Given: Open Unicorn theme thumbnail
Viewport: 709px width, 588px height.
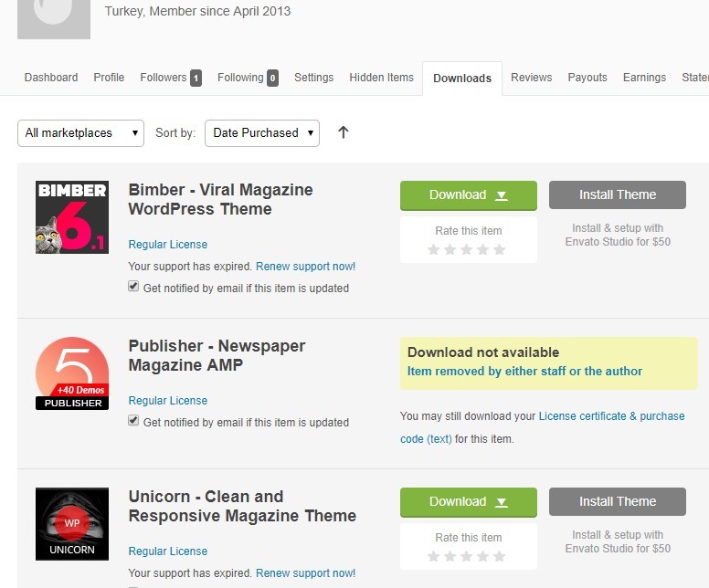Looking at the screenshot, I should [72, 524].
